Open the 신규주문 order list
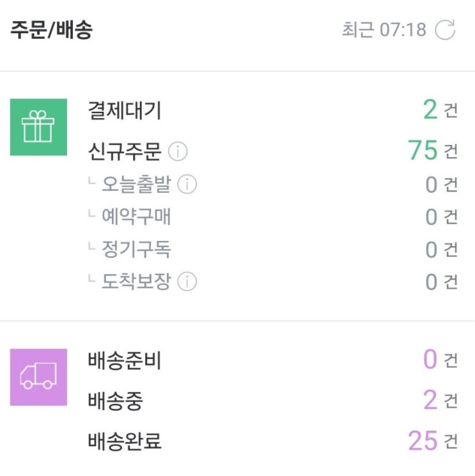The image size is (475, 476). click(125, 152)
